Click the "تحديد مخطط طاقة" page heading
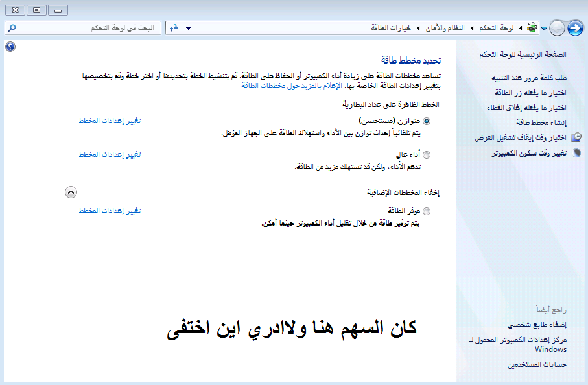 [411, 60]
